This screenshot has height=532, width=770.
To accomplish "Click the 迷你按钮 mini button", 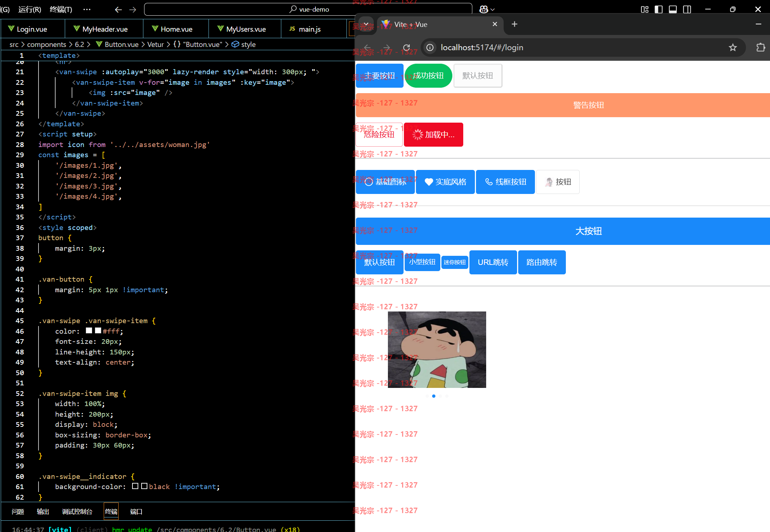I will tap(455, 262).
